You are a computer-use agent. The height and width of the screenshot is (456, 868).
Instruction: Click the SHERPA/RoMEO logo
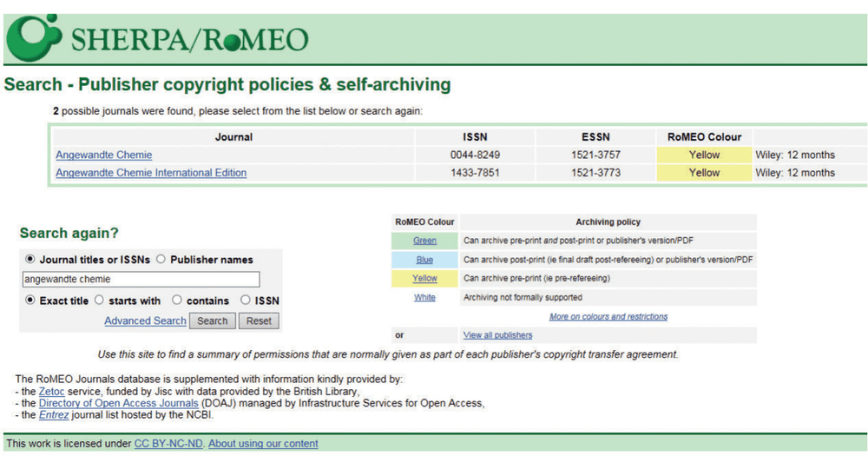click(157, 37)
